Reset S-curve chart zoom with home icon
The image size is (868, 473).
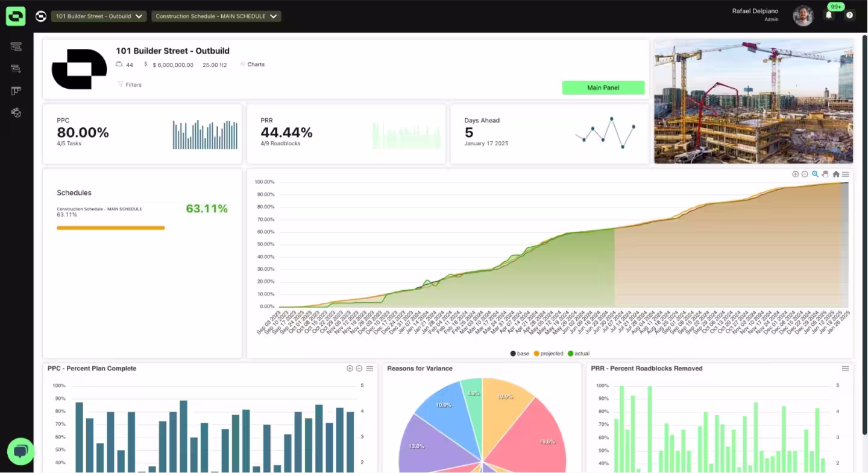836,174
